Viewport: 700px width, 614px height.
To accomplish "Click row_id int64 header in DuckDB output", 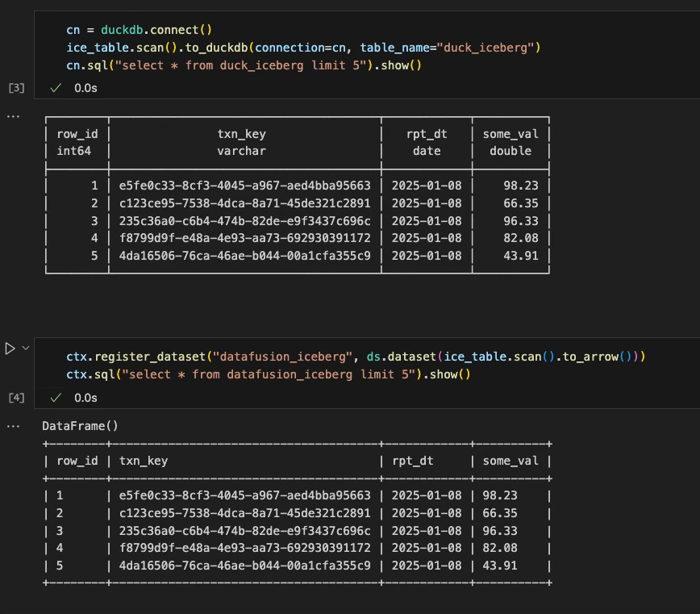I will (77, 143).
